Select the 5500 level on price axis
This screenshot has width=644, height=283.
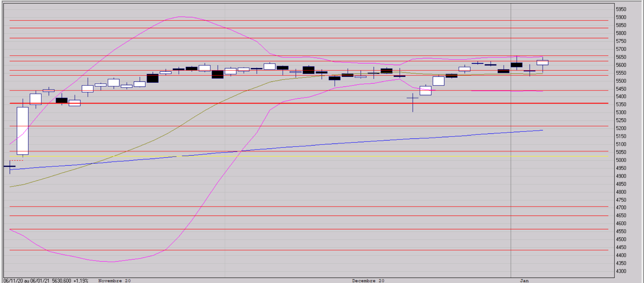pos(621,81)
